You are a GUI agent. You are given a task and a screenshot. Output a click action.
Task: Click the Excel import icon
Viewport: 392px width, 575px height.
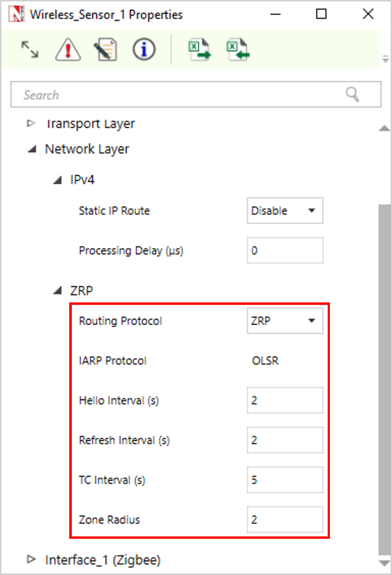[237, 50]
